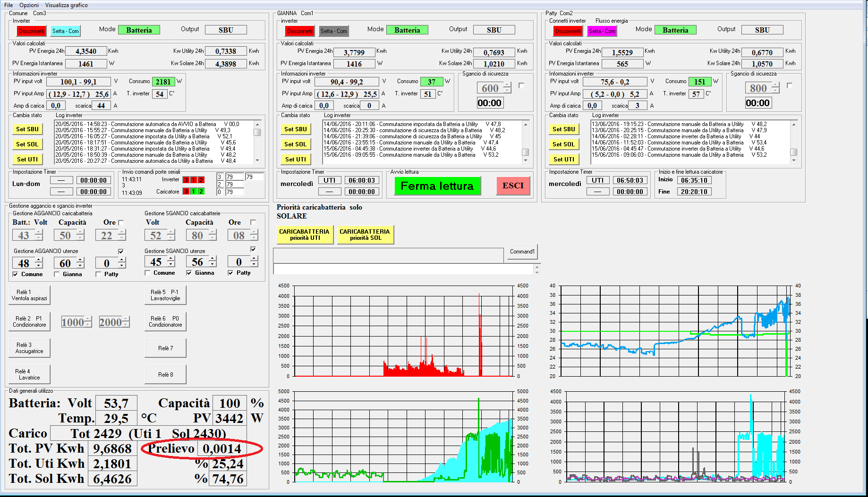Image resolution: width=868 pixels, height=497 pixels.
Task: Click Set SBU in the GIANNA panel
Action: (x=296, y=129)
